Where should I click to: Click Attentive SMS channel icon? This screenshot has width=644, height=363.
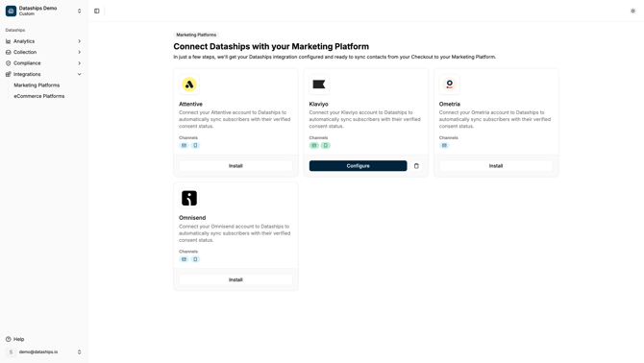coord(195,146)
